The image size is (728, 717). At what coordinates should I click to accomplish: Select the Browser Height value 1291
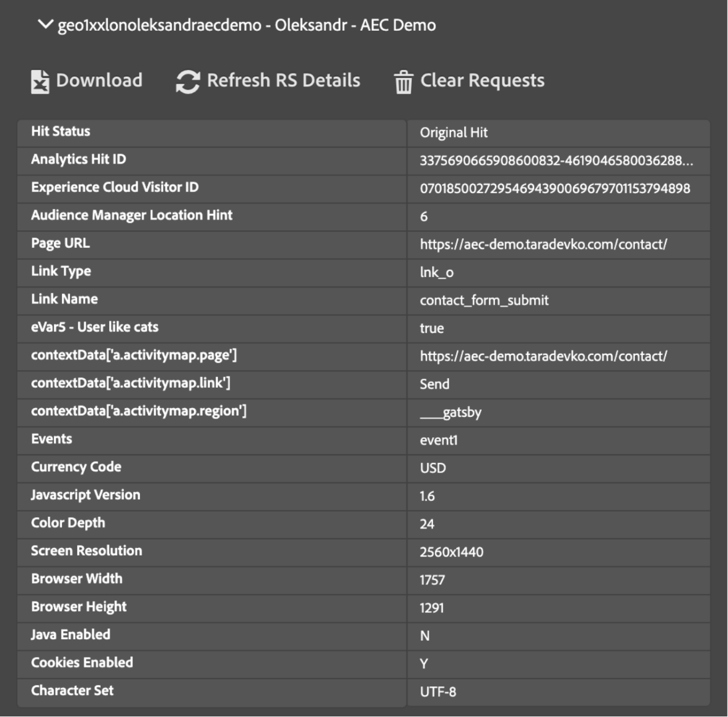432,608
